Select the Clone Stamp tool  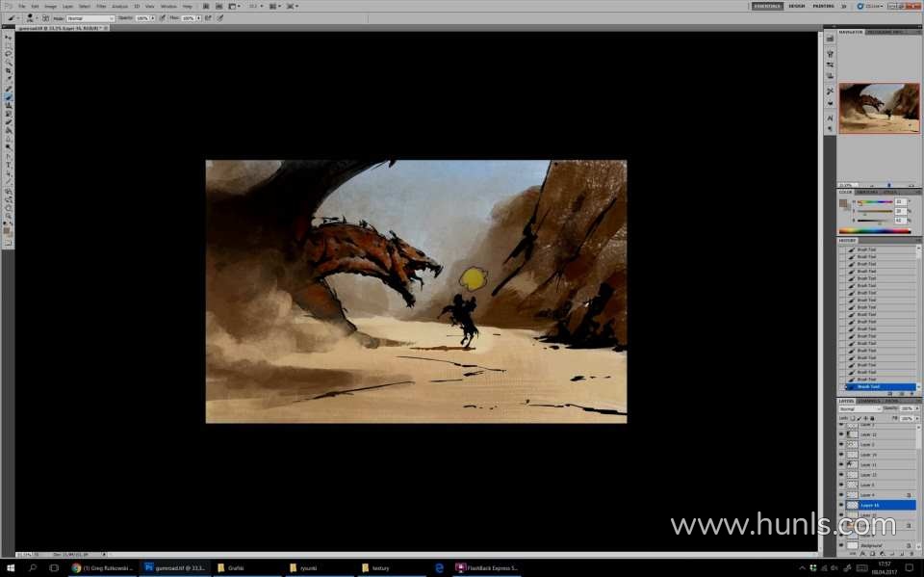9,105
